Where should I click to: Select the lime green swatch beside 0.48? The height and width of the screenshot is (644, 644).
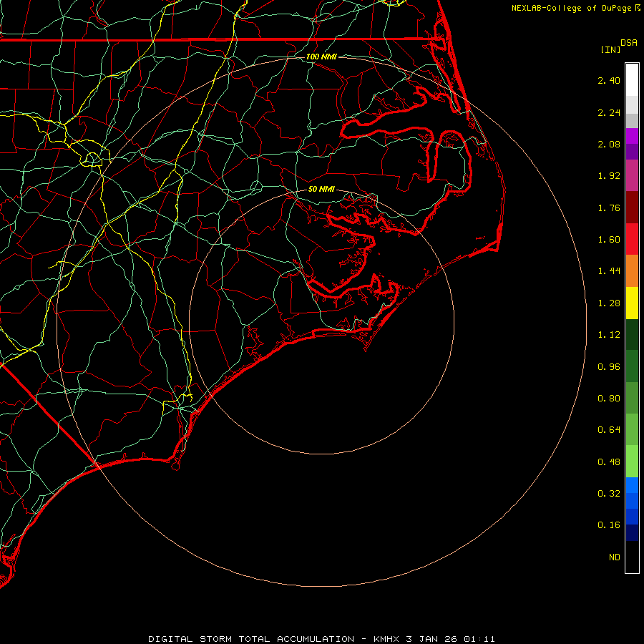632,462
